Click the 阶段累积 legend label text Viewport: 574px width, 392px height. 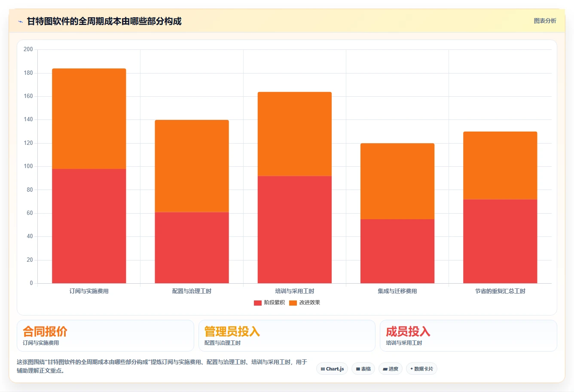[x=275, y=303]
